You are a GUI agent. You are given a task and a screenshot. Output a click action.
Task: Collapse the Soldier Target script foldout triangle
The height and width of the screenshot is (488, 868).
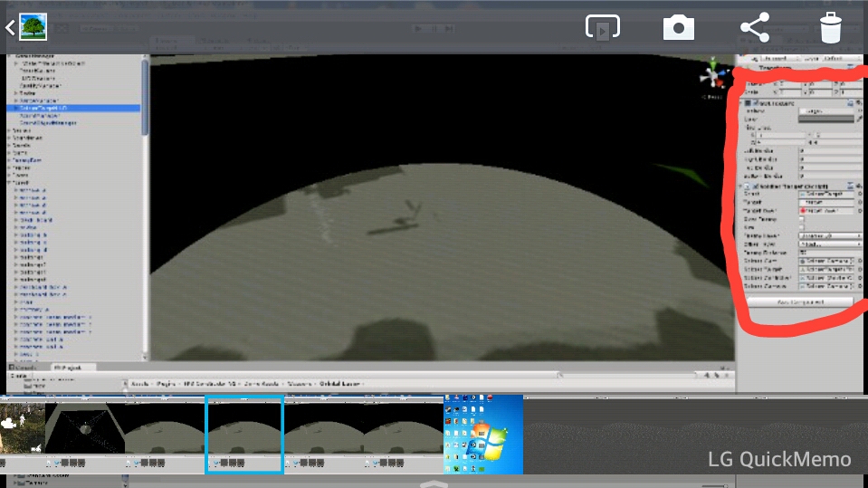(x=742, y=187)
